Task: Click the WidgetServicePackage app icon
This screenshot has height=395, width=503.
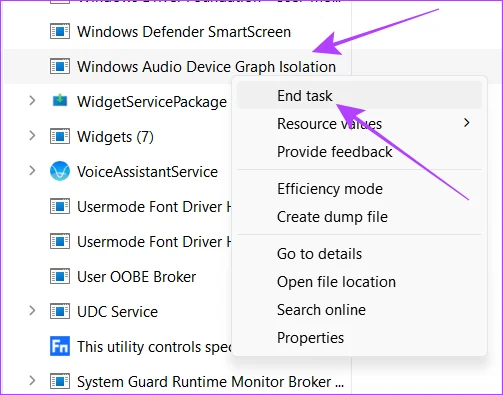Action: click(x=60, y=100)
